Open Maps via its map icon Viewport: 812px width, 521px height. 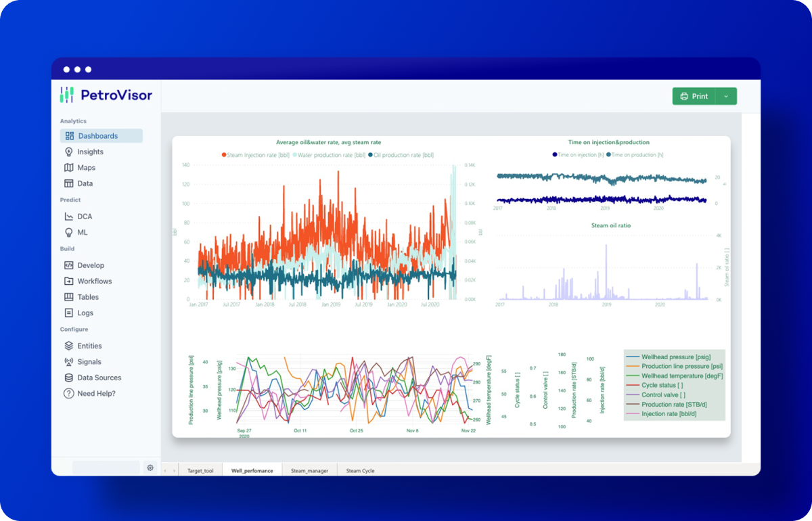pos(69,168)
